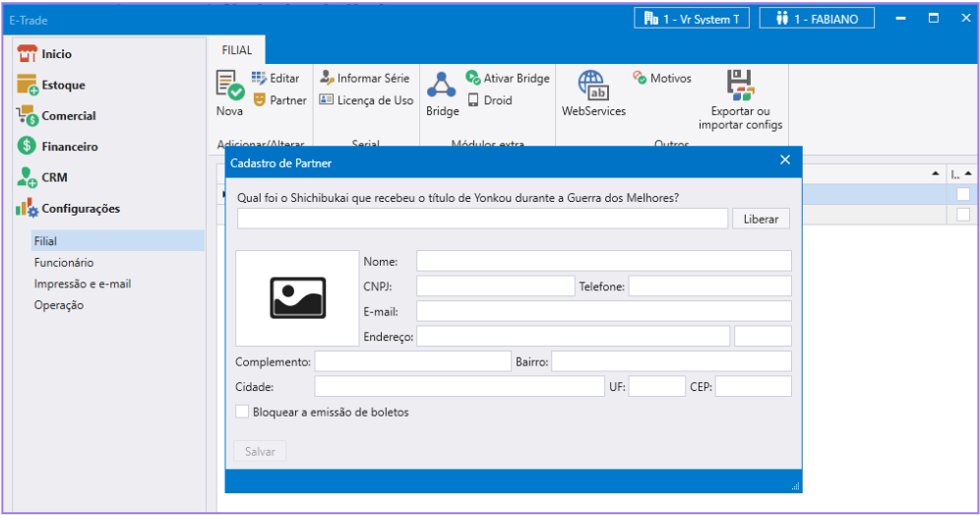Open the 1 - Vr System T selector
Viewport: 980px width, 515px height.
pyautogui.click(x=692, y=19)
